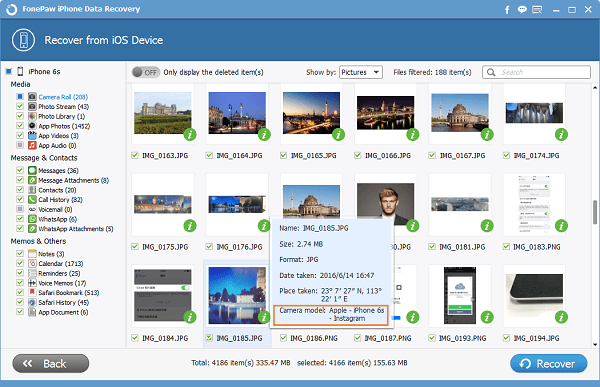
Task: Toggle the iPhone 6s device checkbox
Action: (8, 71)
